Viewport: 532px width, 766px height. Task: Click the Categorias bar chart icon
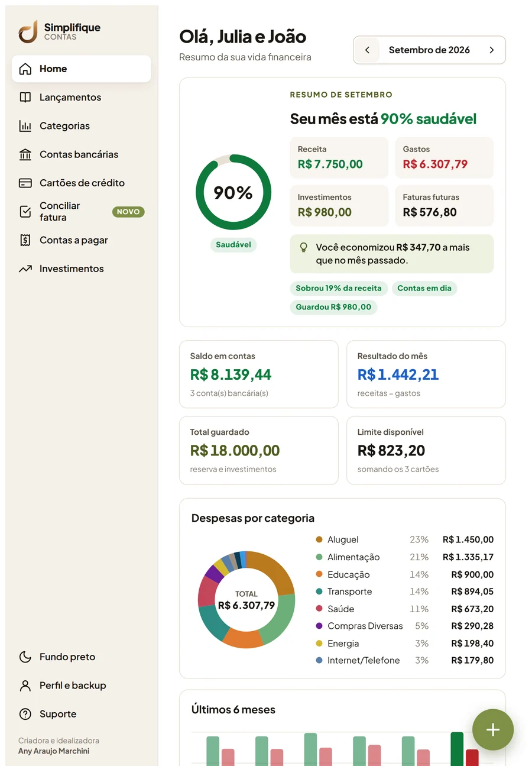coord(25,126)
